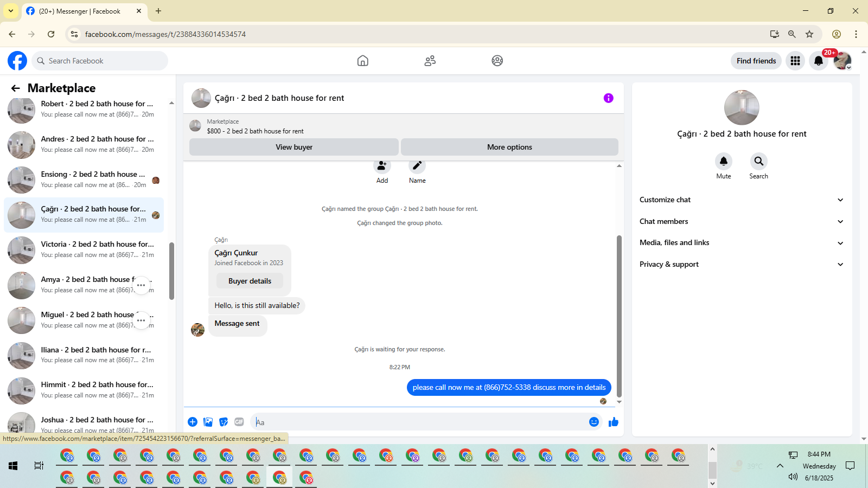Click the Buyer details button
Image resolution: width=868 pixels, height=488 pixels.
pyautogui.click(x=250, y=281)
